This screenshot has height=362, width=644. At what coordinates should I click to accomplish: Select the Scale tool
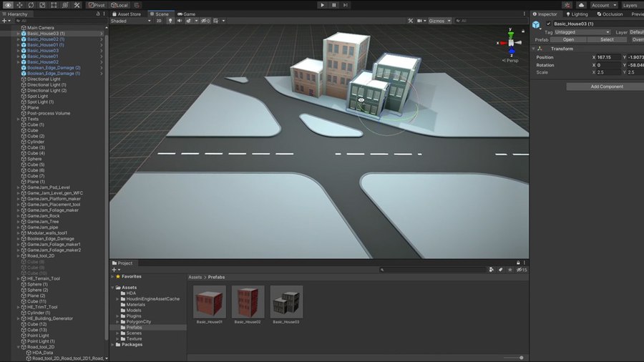(42, 5)
